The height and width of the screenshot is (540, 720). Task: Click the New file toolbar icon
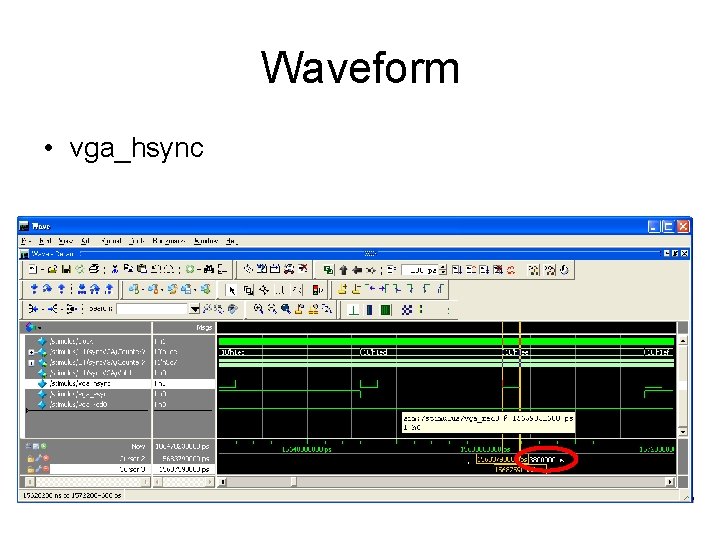coord(33,270)
